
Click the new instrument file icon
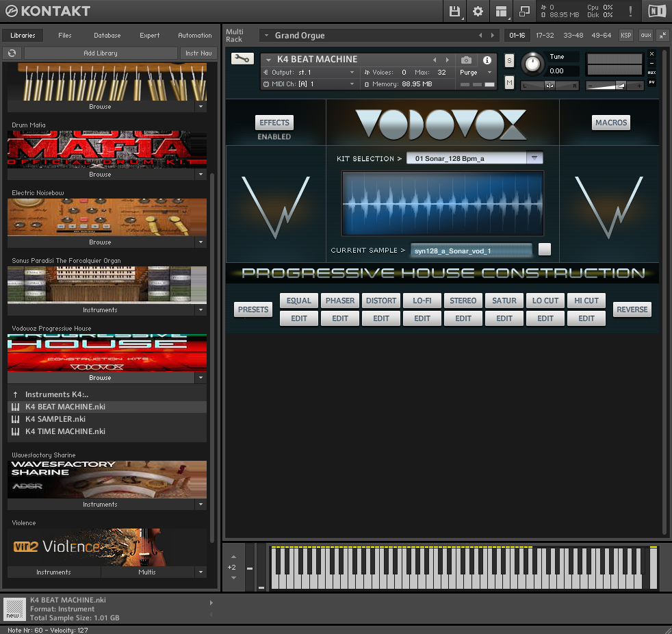[14, 609]
